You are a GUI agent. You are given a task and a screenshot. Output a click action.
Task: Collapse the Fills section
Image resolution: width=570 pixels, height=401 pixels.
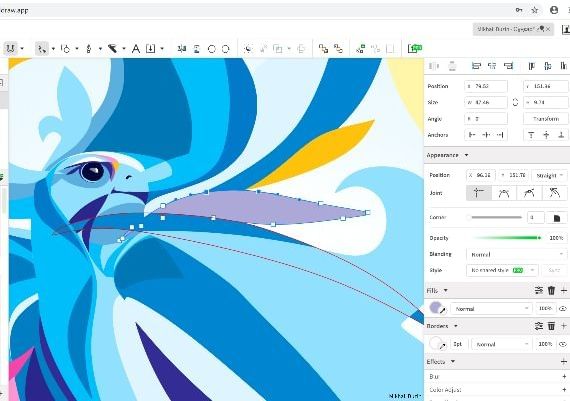pyautogui.click(x=445, y=290)
